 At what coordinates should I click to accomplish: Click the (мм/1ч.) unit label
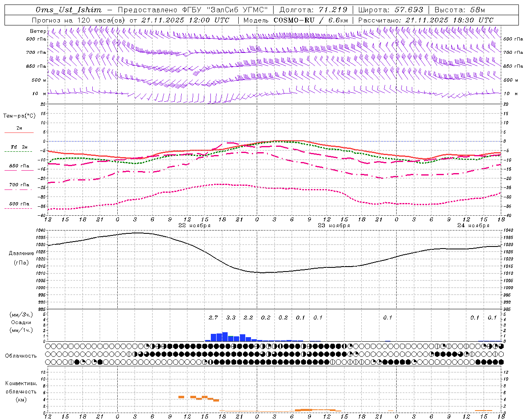coord(21,330)
